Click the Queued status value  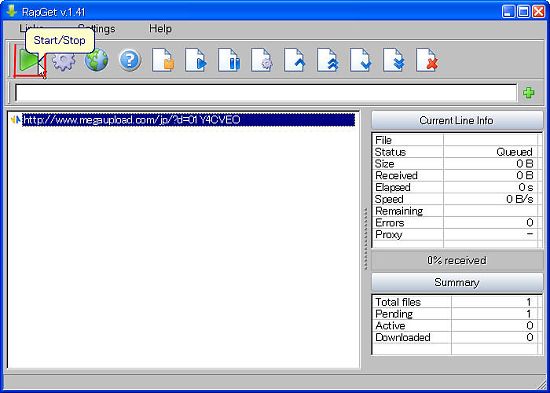coord(514,152)
